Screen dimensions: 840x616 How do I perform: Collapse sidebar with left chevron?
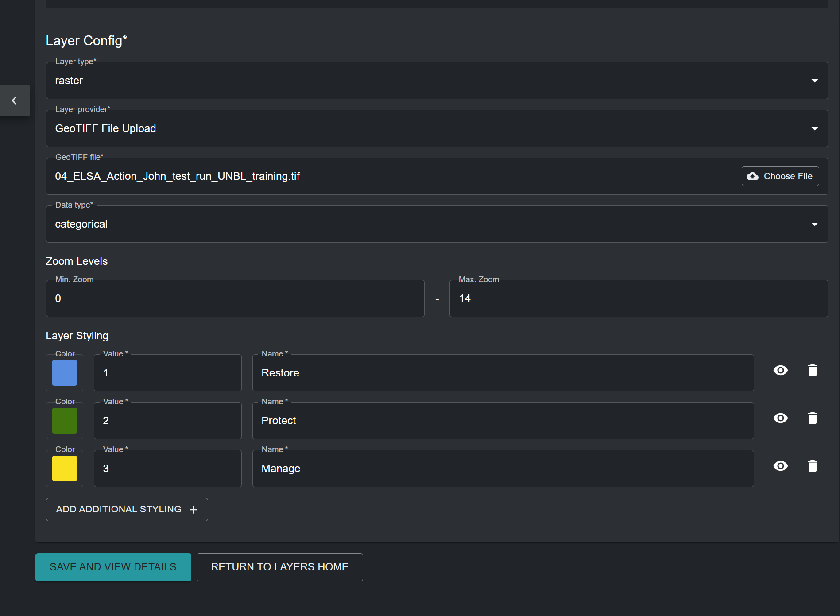[x=15, y=101]
